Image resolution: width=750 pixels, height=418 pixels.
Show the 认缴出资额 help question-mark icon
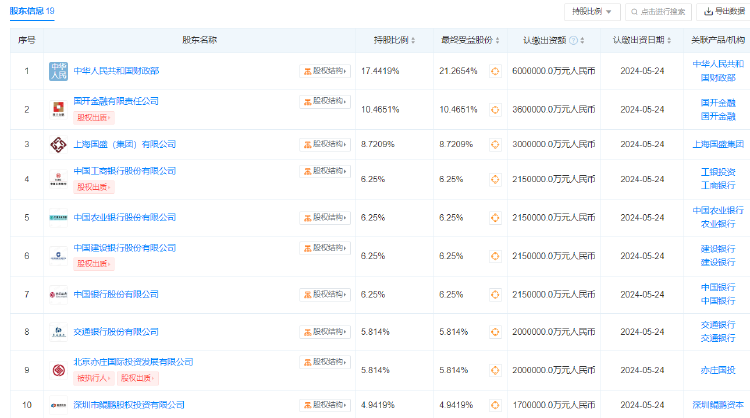click(573, 41)
